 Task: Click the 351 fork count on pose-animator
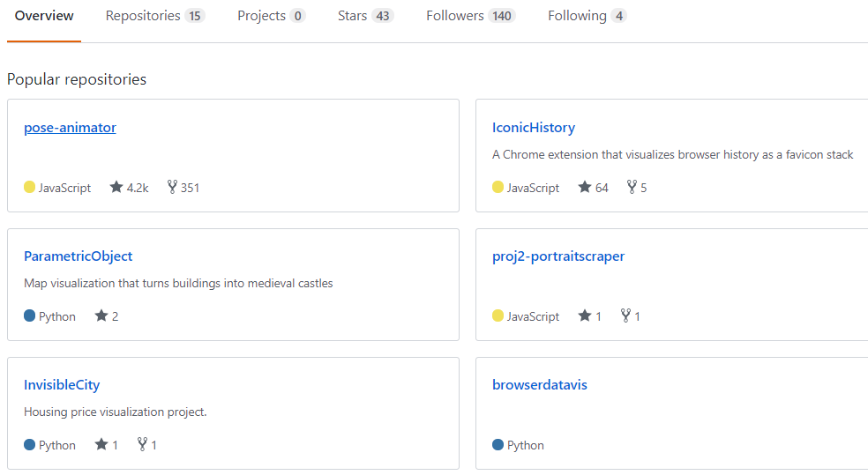[x=190, y=188]
